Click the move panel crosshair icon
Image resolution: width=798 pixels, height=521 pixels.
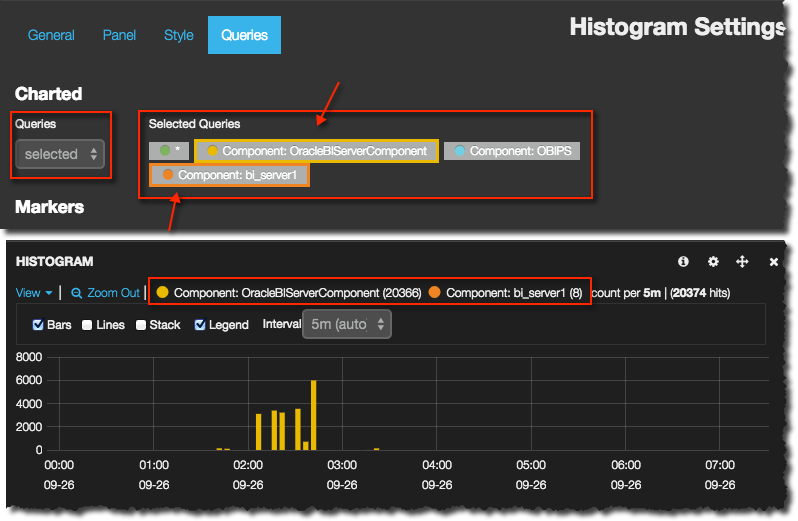click(x=742, y=261)
